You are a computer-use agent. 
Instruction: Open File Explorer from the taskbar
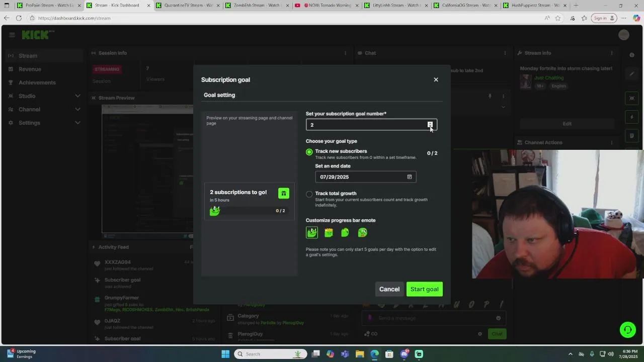[360, 354]
